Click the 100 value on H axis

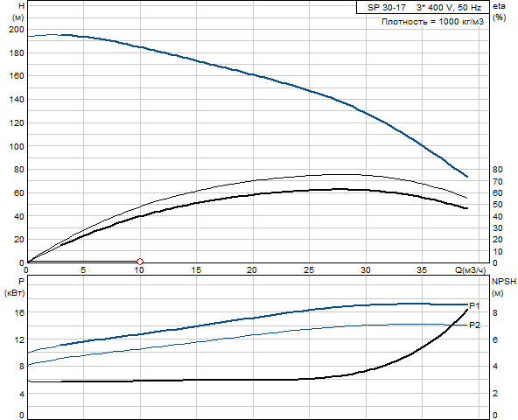(x=17, y=146)
